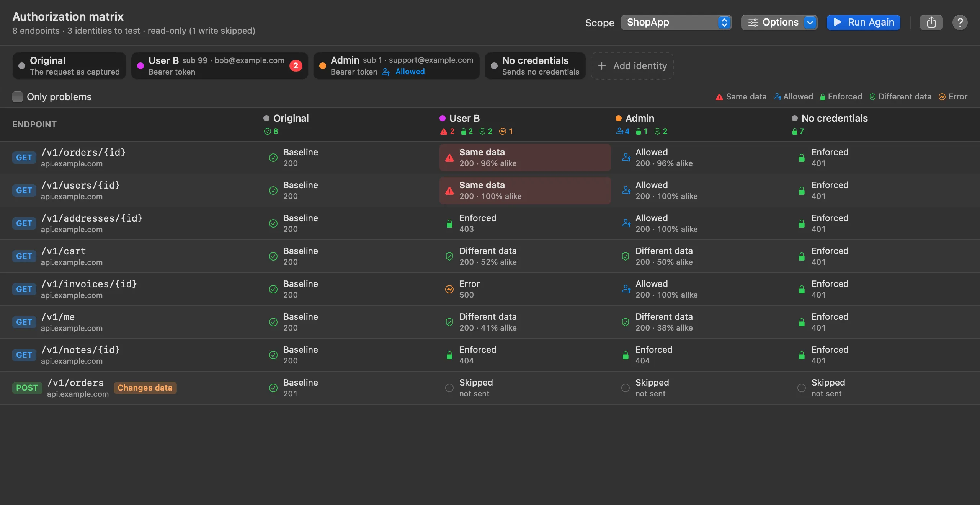Open help with the question mark icon
The image size is (980, 505).
click(x=960, y=23)
